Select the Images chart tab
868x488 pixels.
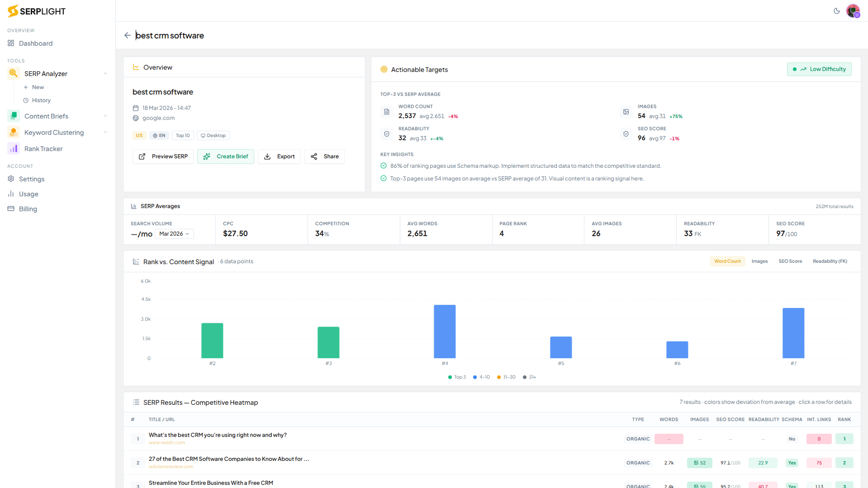pyautogui.click(x=759, y=261)
